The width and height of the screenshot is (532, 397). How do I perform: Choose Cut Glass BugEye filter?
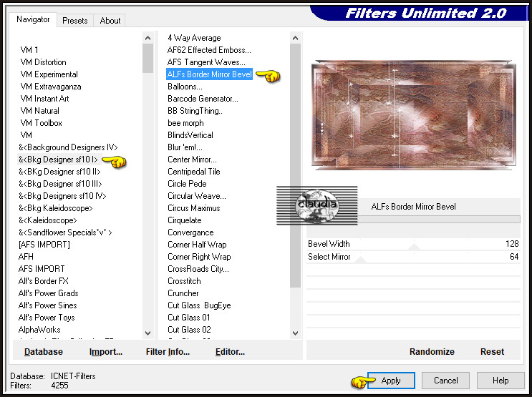[x=199, y=305]
